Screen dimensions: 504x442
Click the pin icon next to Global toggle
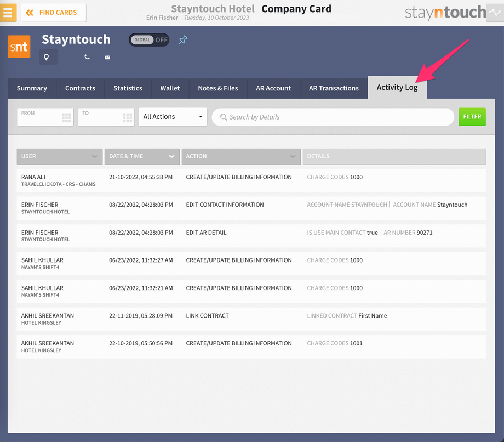click(x=183, y=40)
